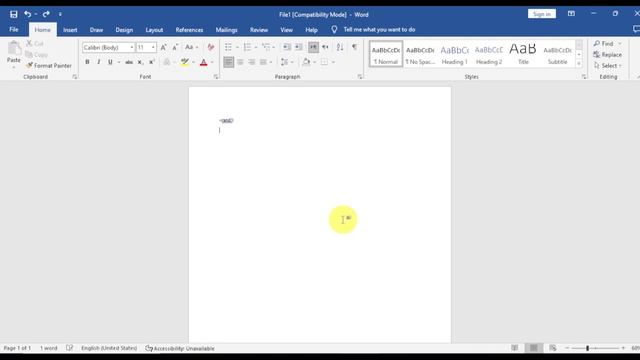
Task: Decrease paragraph indent
Action: click(287, 47)
